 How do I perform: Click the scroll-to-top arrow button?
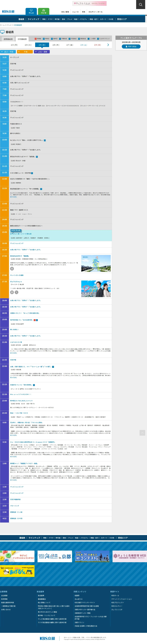point(142,433)
